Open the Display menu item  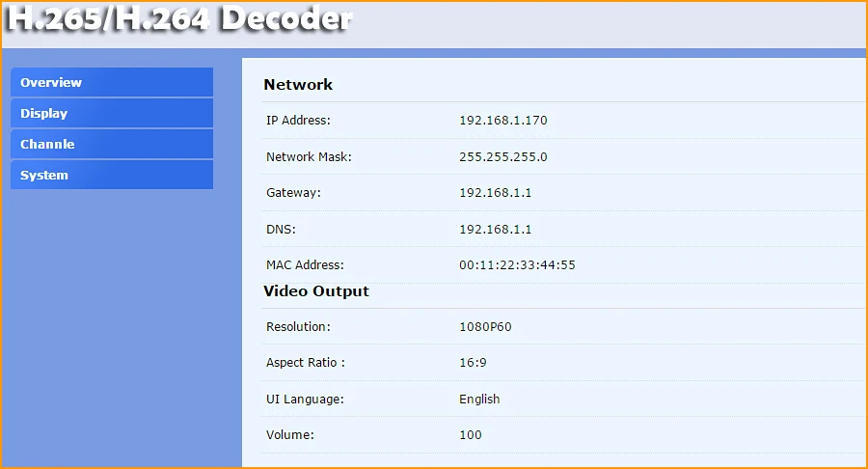click(112, 114)
